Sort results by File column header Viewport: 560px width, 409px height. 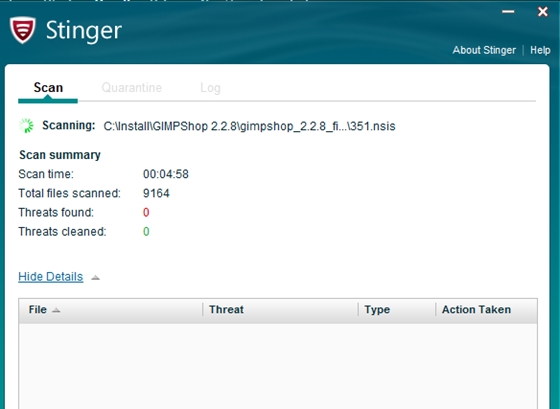(111, 310)
